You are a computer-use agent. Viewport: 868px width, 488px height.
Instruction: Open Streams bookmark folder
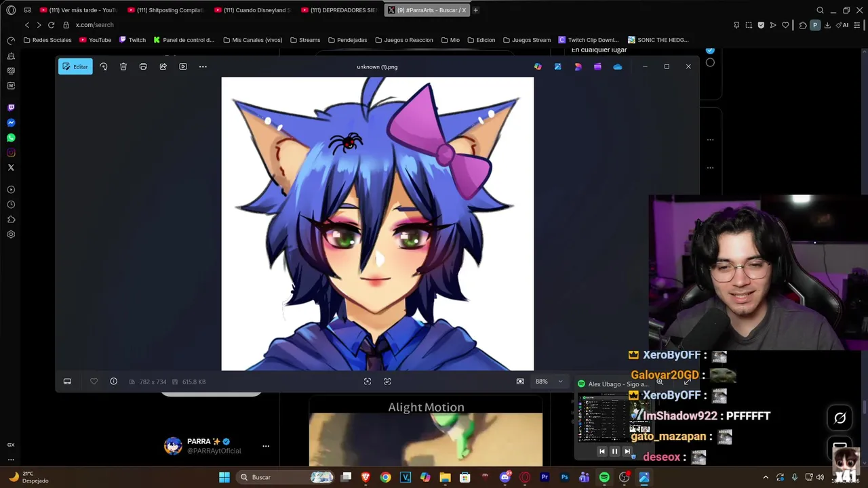305,40
